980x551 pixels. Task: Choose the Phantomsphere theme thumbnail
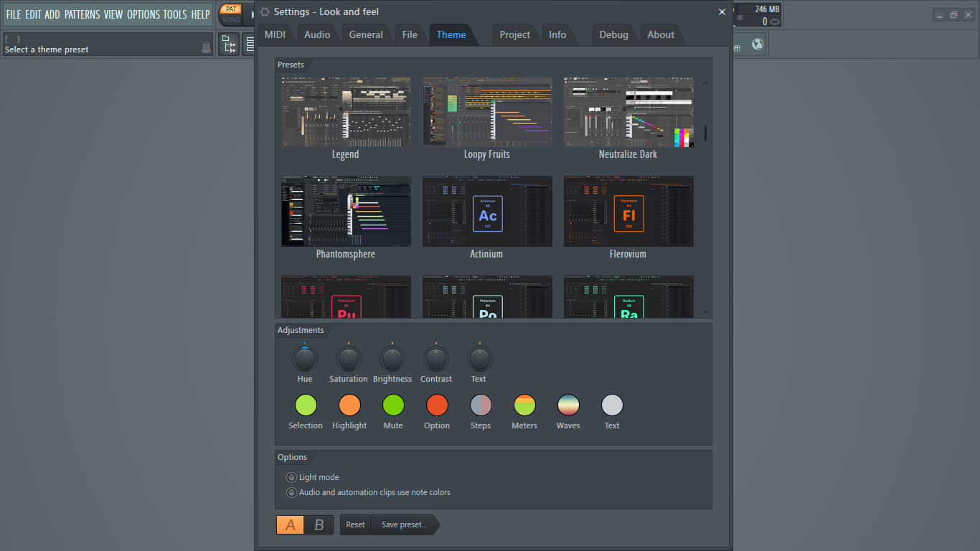pyautogui.click(x=346, y=212)
